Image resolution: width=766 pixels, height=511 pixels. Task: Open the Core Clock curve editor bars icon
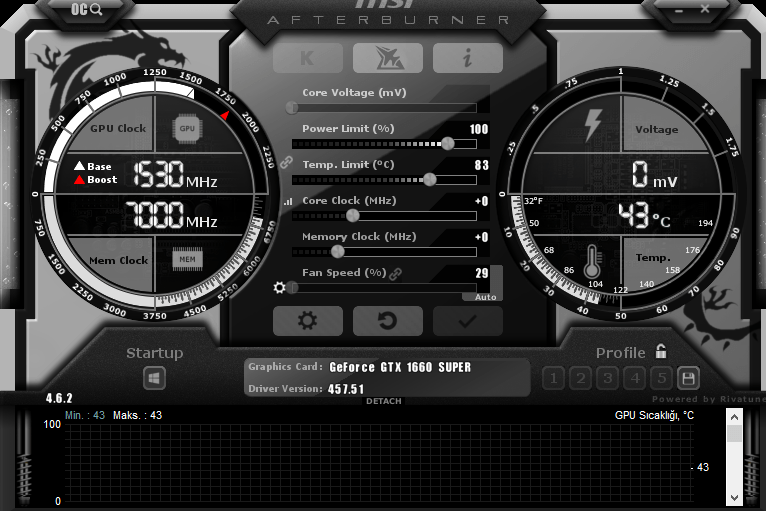coord(288,201)
